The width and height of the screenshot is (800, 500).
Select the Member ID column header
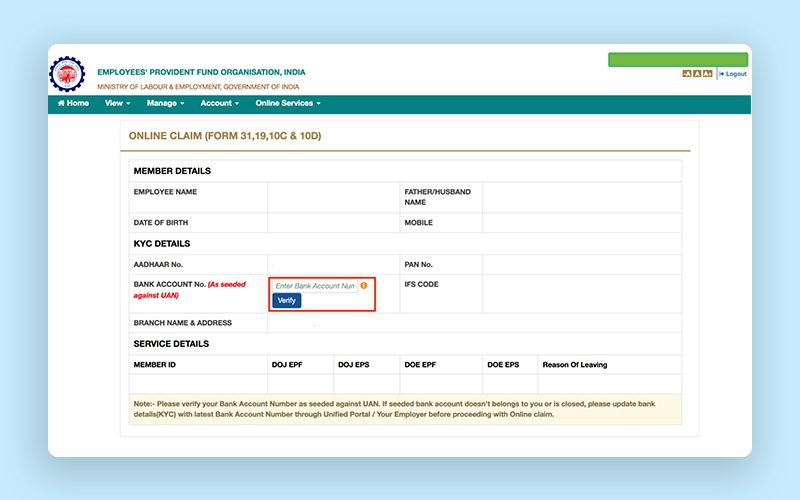pyautogui.click(x=155, y=365)
